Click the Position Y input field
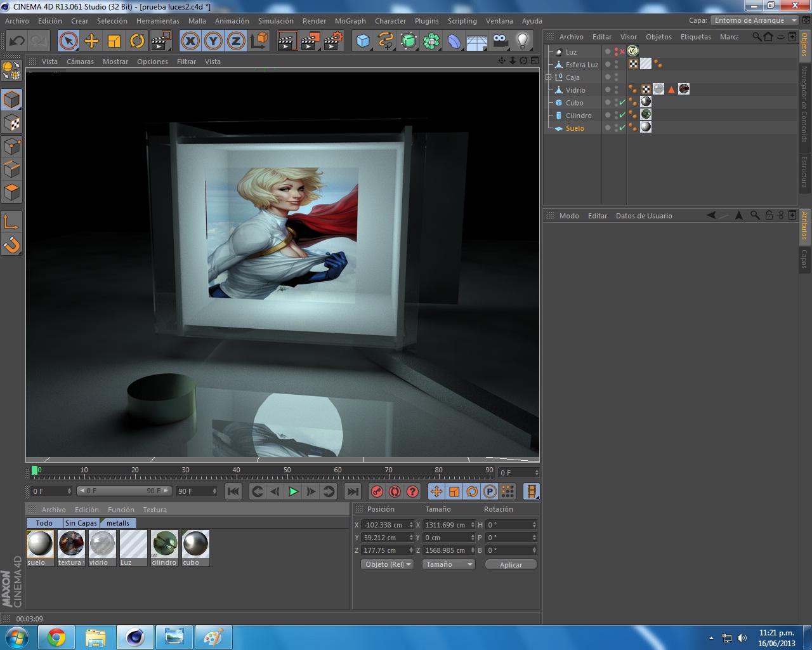This screenshot has height=650, width=812. [x=385, y=538]
